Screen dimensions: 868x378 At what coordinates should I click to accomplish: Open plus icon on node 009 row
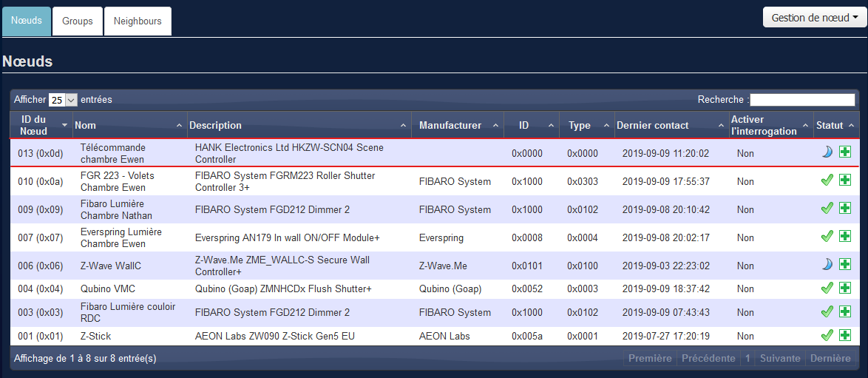(x=845, y=209)
